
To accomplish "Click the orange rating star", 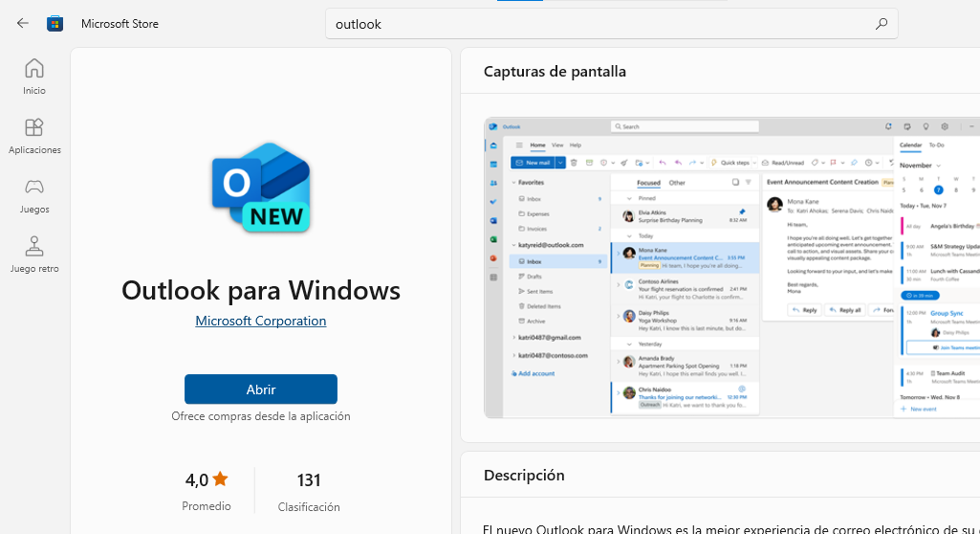I will pos(221,479).
